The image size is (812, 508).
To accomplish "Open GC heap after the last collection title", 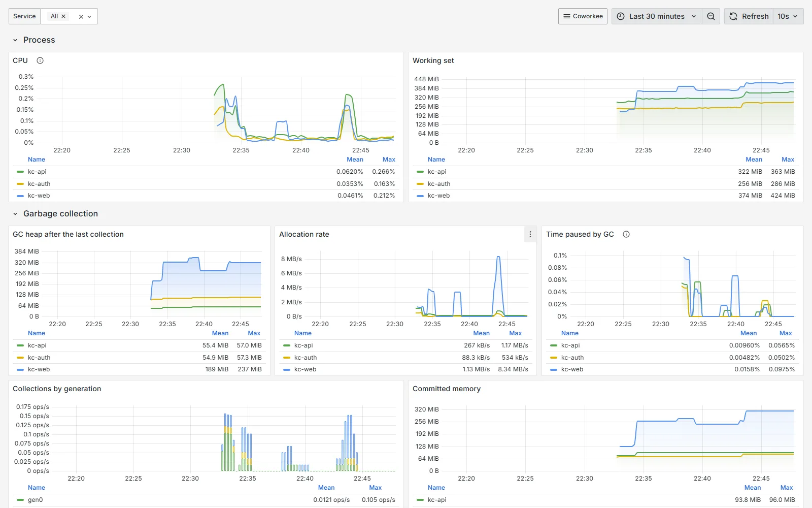I will tap(68, 234).
